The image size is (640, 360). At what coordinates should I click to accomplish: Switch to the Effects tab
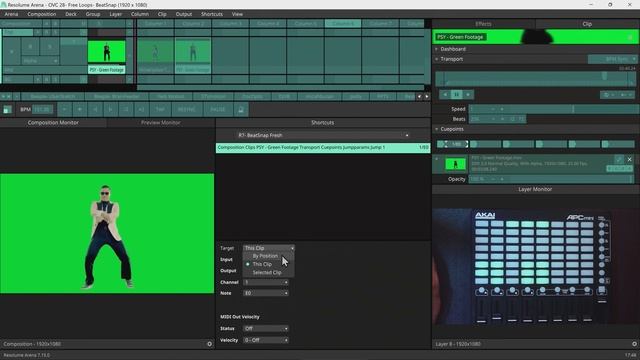coord(483,24)
